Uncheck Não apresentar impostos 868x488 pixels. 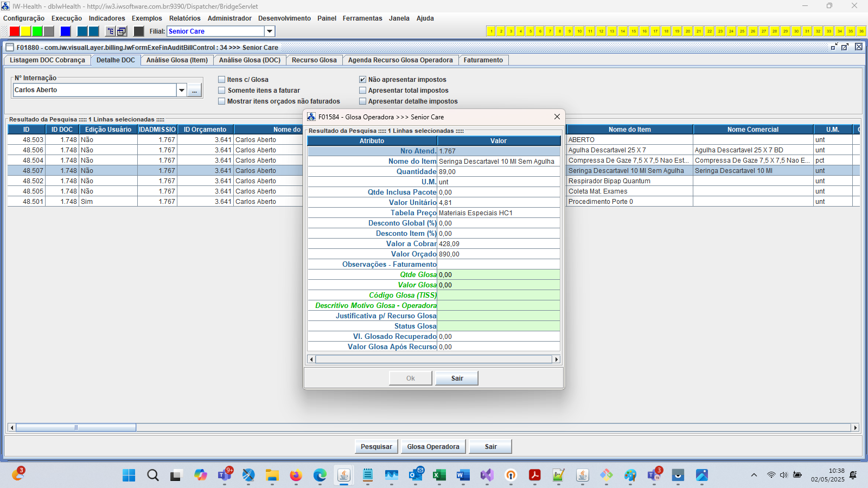[363, 80]
